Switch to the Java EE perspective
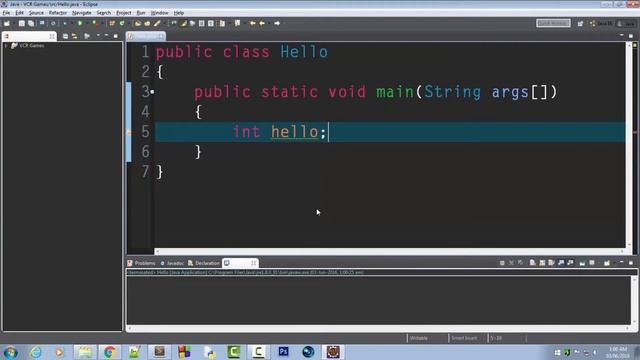Viewport: 640px width, 360px height. tap(601, 24)
